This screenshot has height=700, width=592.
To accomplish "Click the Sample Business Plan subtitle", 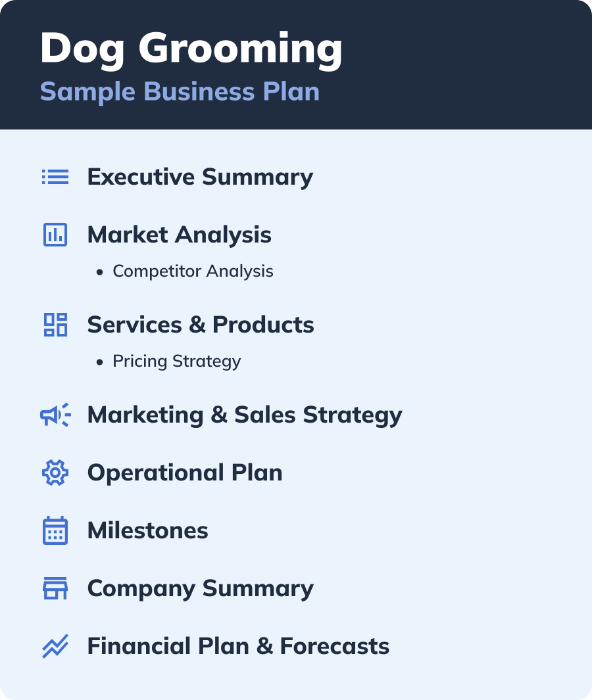I will (180, 91).
